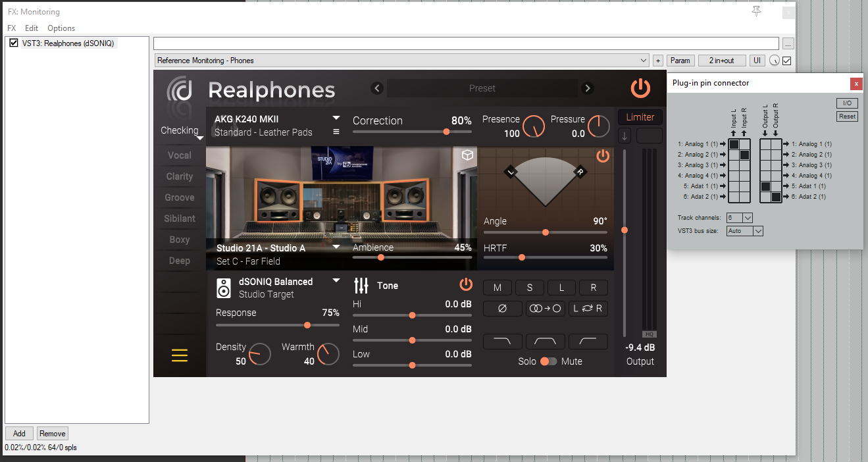Toggle the Tone section power icon

[466, 284]
